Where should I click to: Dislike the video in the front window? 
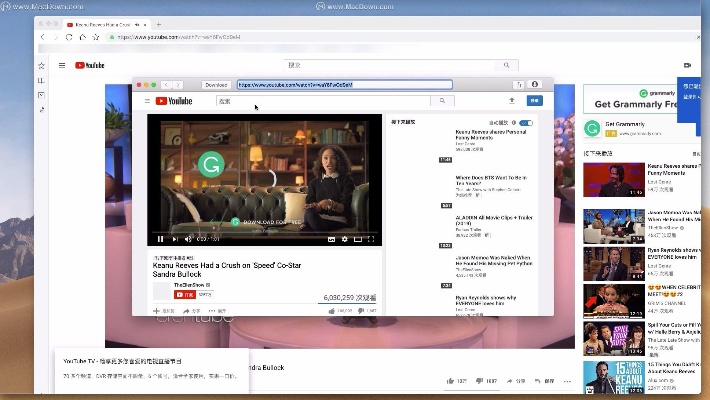click(x=360, y=311)
